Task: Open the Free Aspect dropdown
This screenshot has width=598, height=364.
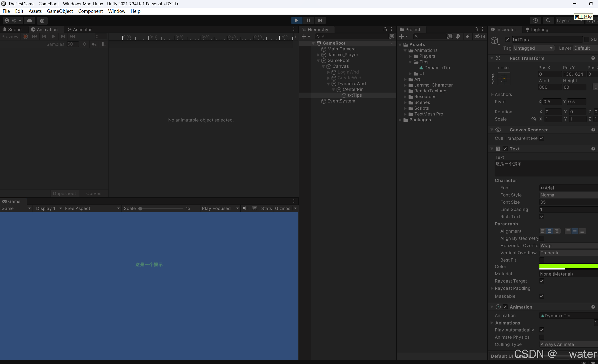Action: [x=92, y=209]
